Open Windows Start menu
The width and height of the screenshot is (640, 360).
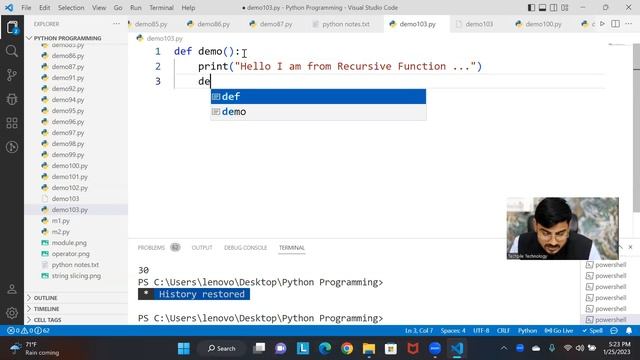(x=184, y=349)
